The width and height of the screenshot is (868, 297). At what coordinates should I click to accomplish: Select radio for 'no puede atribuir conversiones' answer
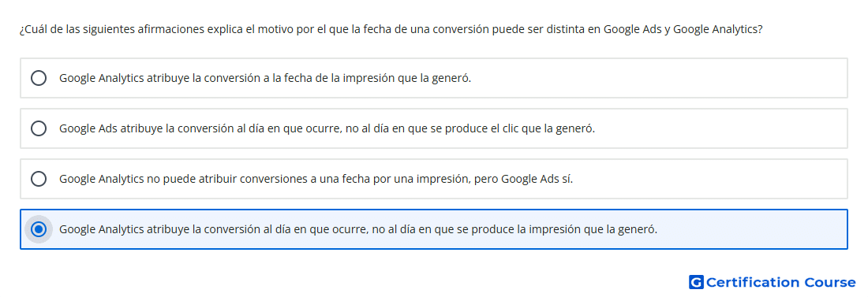coord(39,179)
